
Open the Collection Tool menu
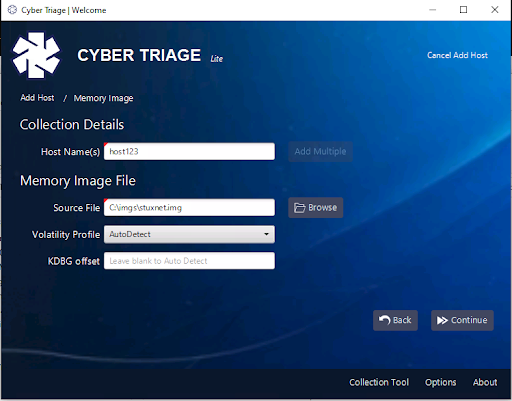[x=379, y=382]
